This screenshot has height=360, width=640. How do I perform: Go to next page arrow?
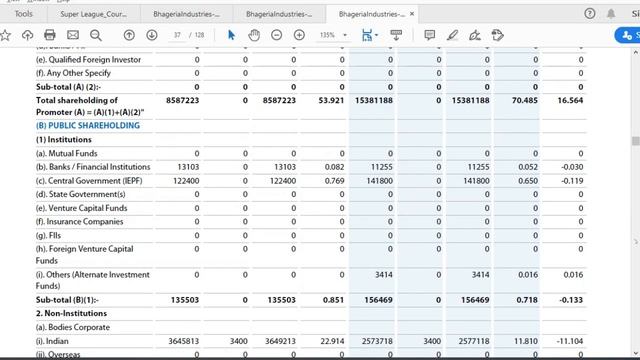(152, 35)
